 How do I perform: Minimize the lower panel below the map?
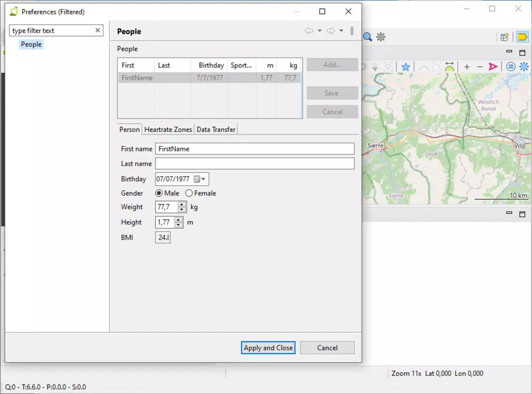pyautogui.click(x=509, y=213)
